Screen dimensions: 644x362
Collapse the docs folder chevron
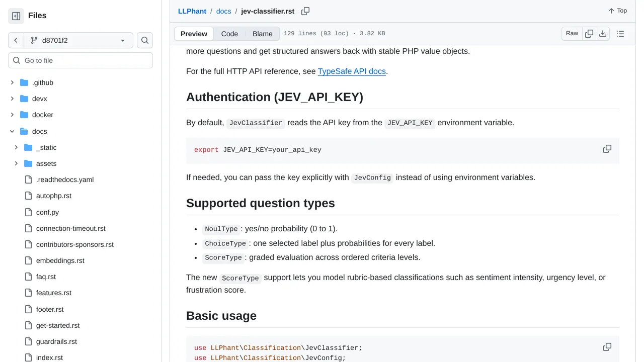tap(12, 131)
